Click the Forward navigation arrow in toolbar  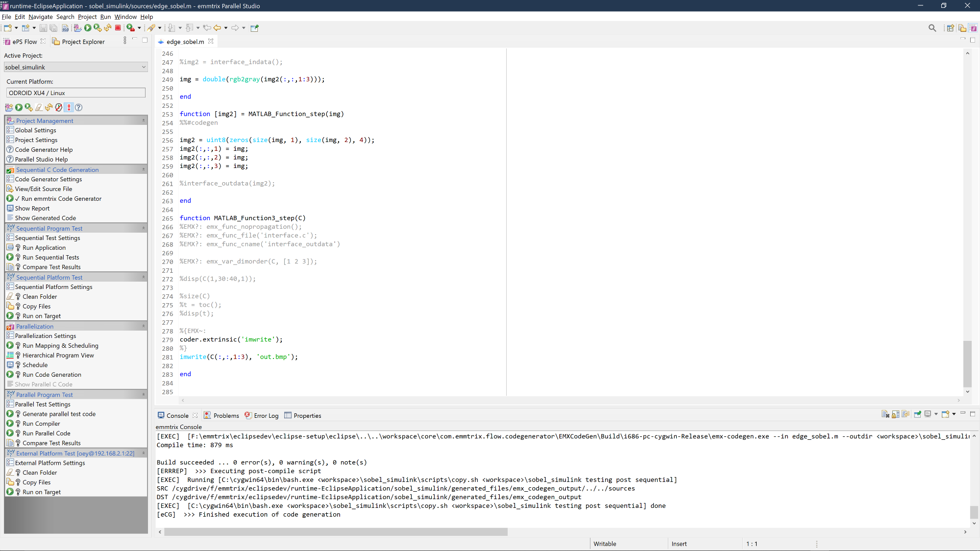pos(235,28)
